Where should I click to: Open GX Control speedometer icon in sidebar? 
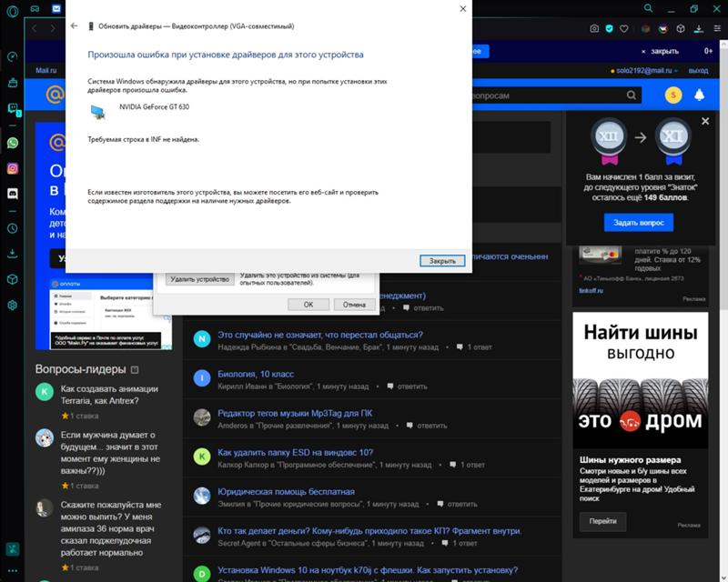point(13,56)
